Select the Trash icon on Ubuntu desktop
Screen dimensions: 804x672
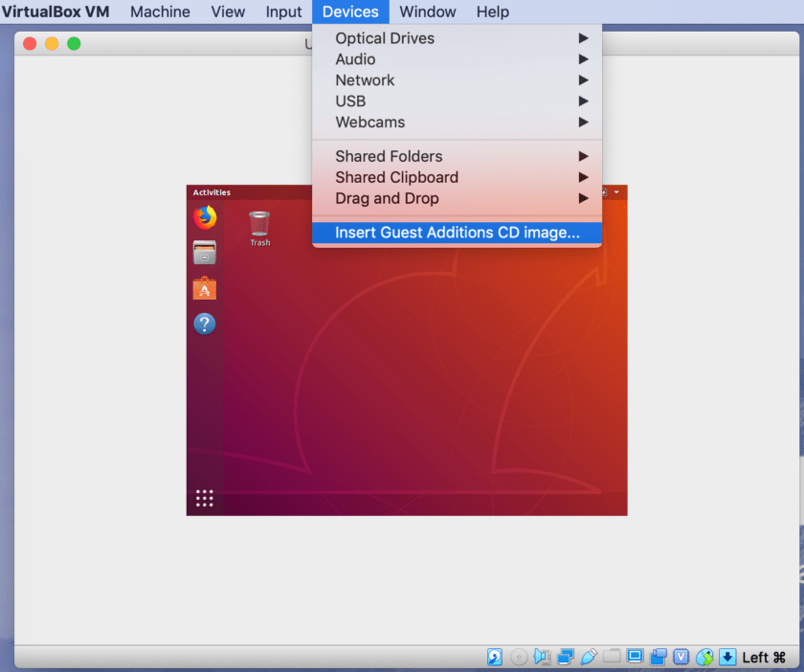click(x=259, y=229)
